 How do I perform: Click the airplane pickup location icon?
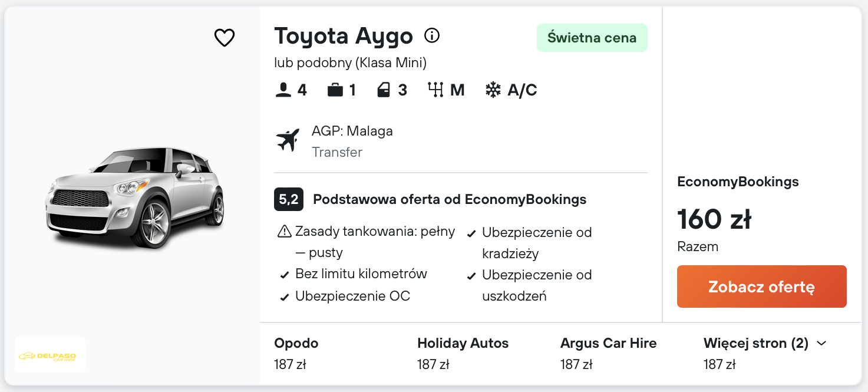coord(288,140)
